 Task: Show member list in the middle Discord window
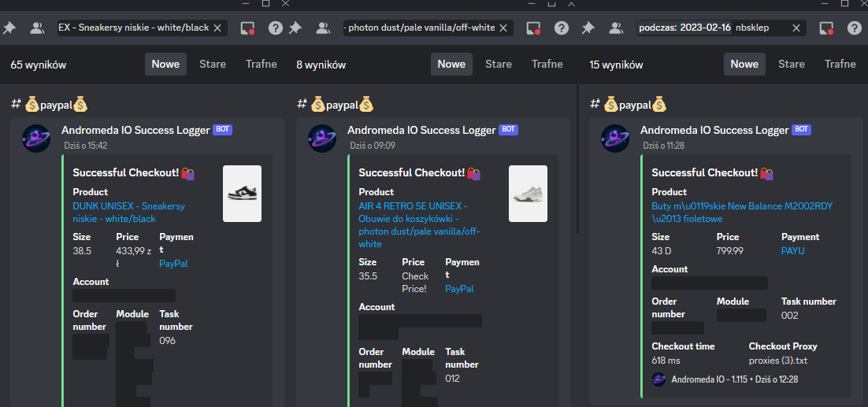[x=323, y=28]
